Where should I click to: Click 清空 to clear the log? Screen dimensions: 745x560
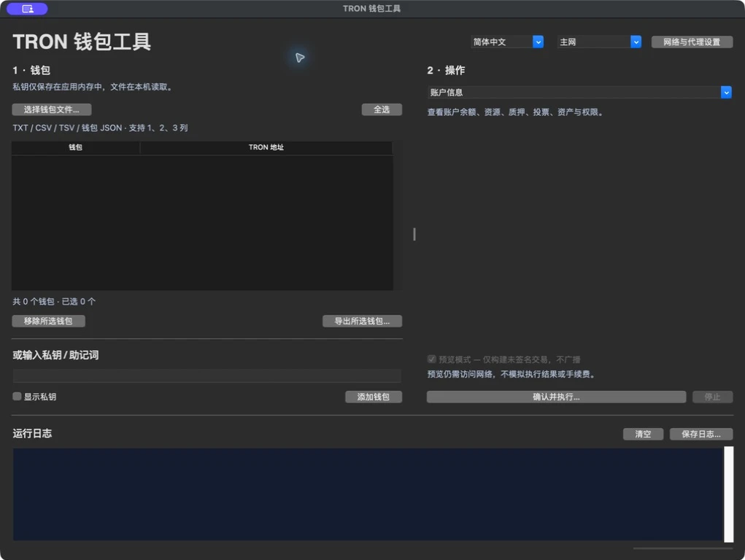pos(643,434)
